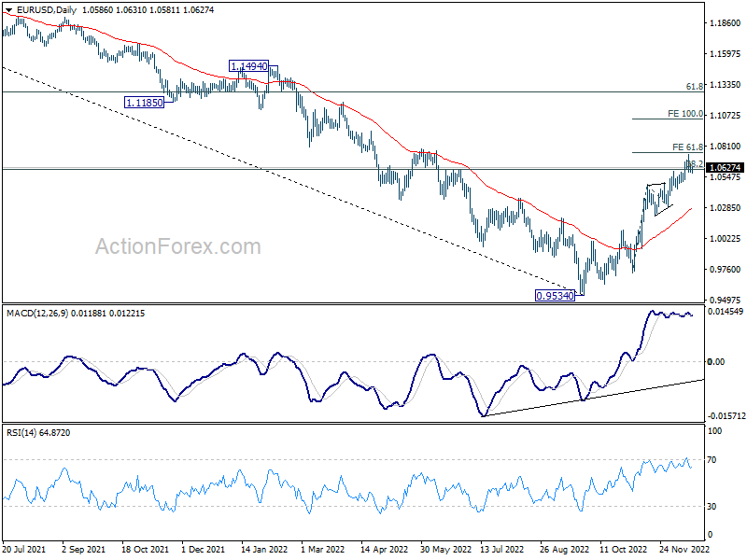Click the MACD scale value -0.015712
The image size is (747, 560).
point(726,415)
